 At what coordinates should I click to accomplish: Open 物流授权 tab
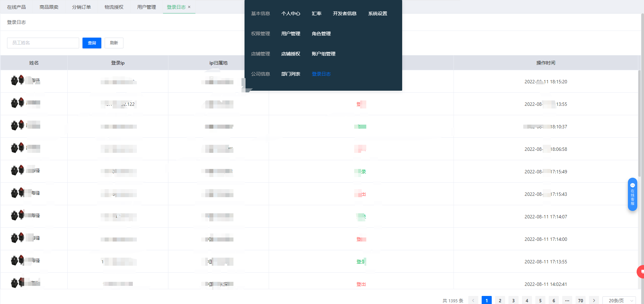[x=114, y=7]
